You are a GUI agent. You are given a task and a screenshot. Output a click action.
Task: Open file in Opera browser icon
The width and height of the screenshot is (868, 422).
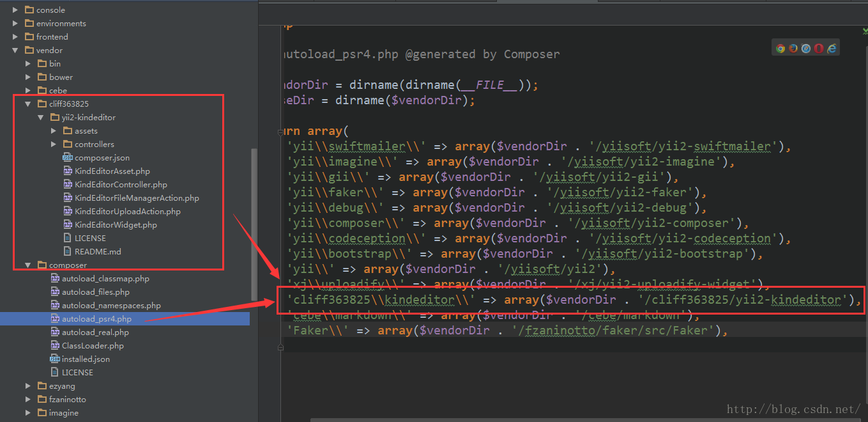tap(819, 48)
